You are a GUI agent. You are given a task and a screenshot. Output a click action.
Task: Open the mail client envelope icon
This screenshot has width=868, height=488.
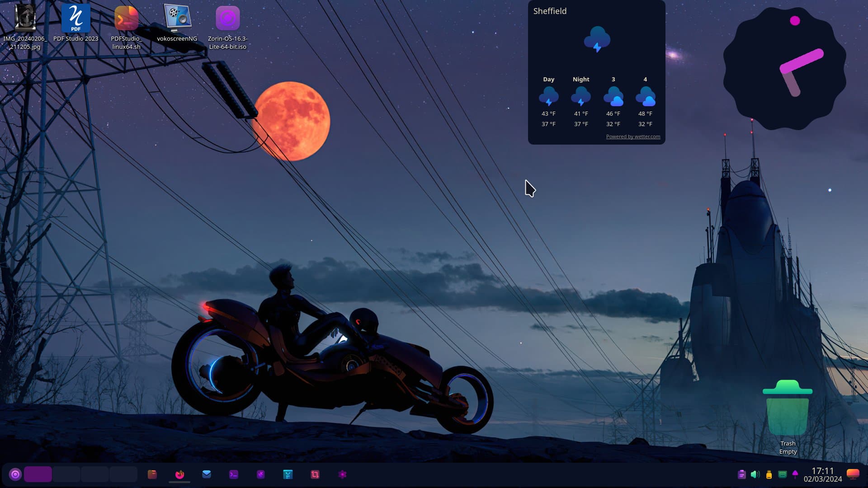point(207,474)
